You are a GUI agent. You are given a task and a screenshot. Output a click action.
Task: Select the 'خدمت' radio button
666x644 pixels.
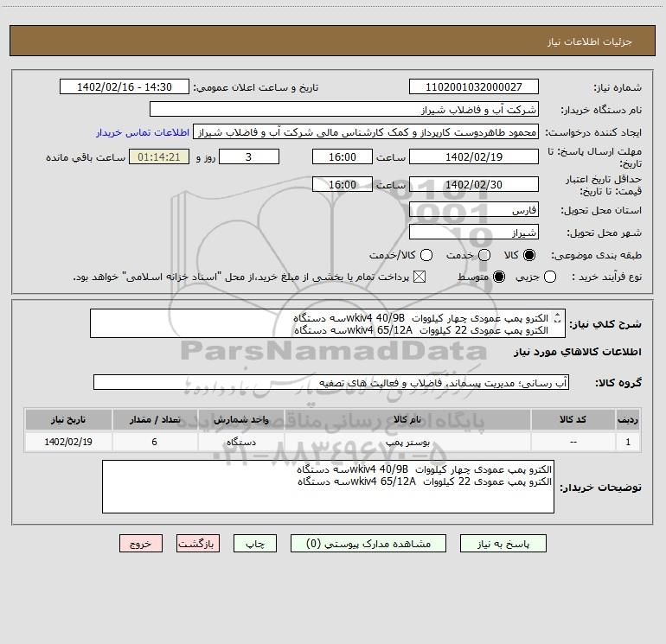point(484,255)
